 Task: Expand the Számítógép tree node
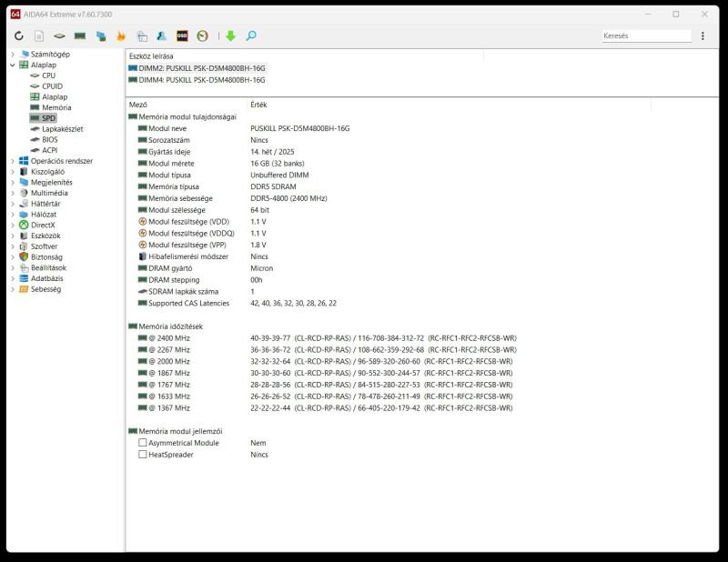point(13,55)
